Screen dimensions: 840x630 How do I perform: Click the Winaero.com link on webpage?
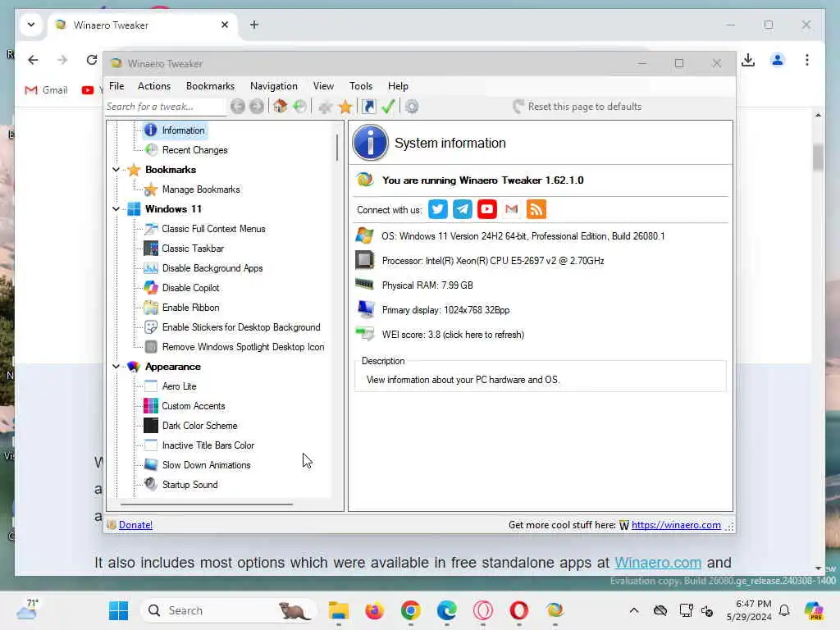(658, 563)
